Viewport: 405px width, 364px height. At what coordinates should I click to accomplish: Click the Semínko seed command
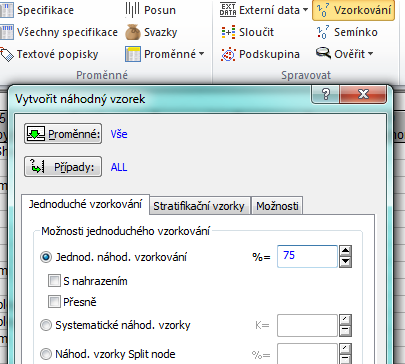pyautogui.click(x=347, y=32)
